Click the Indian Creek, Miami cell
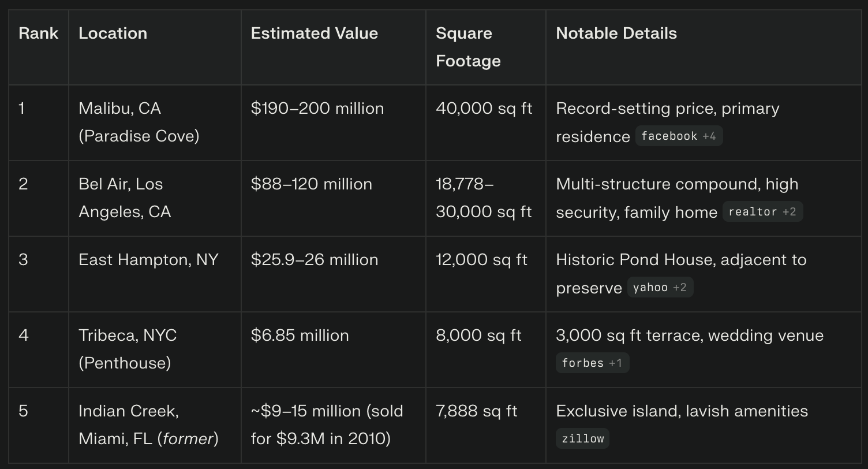 click(155, 426)
